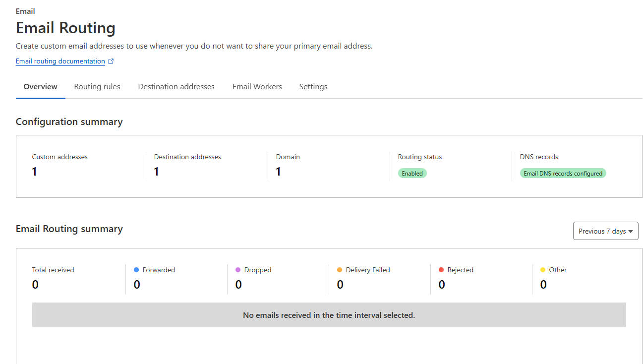Switch to the Overview tab
This screenshot has height=364, width=644.
41,87
